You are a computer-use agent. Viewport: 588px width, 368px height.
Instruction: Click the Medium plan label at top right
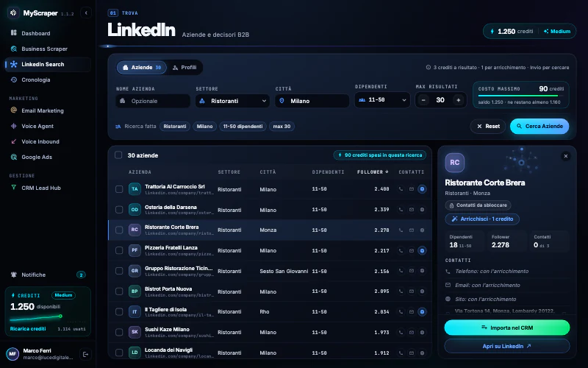click(x=557, y=32)
